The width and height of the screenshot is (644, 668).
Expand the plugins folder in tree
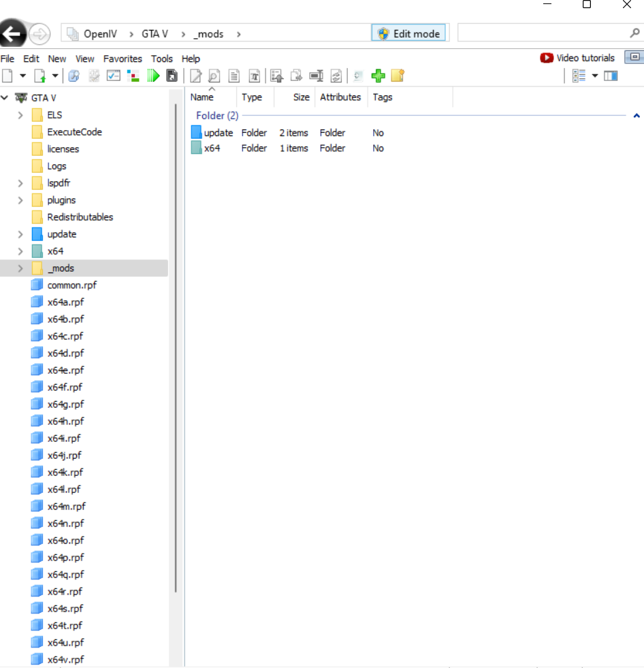coord(20,200)
